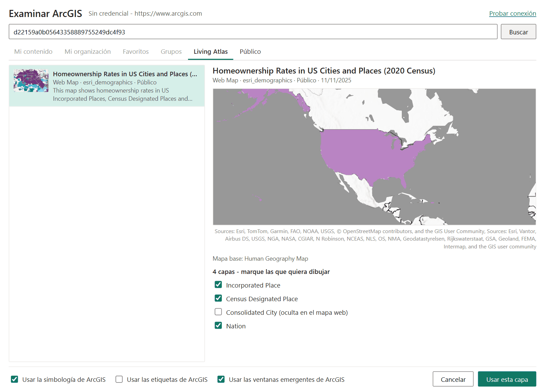Toggle Usar la simbología de ArcGIS
545x392 pixels.
pos(14,379)
